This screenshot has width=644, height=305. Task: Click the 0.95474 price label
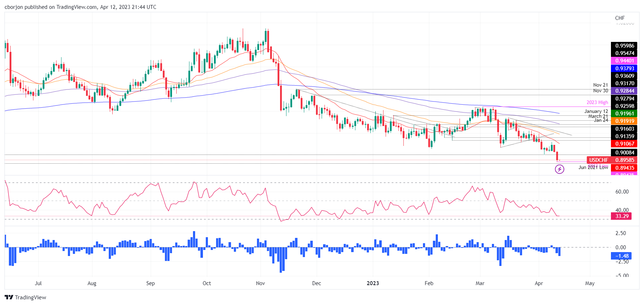[624, 53]
